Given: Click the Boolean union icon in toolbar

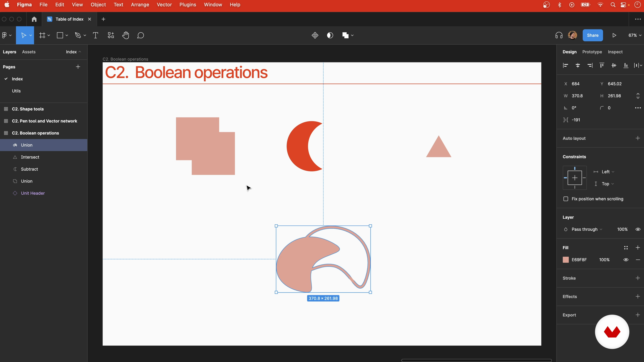Looking at the screenshot, I should pos(345,35).
